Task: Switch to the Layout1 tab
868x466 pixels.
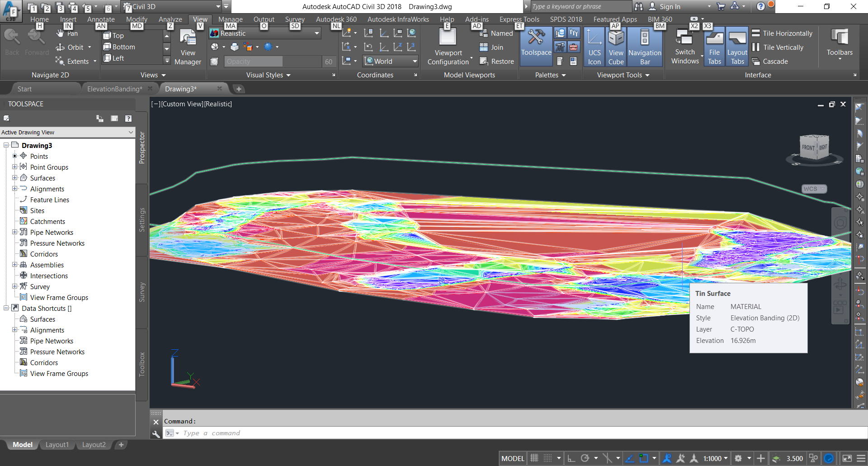Action: pos(57,444)
